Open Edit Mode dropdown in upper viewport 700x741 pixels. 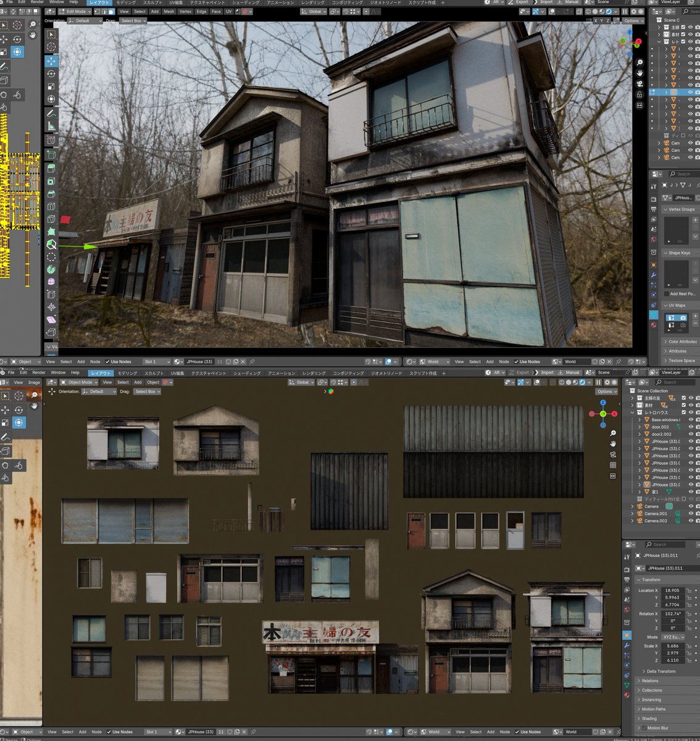click(x=75, y=11)
